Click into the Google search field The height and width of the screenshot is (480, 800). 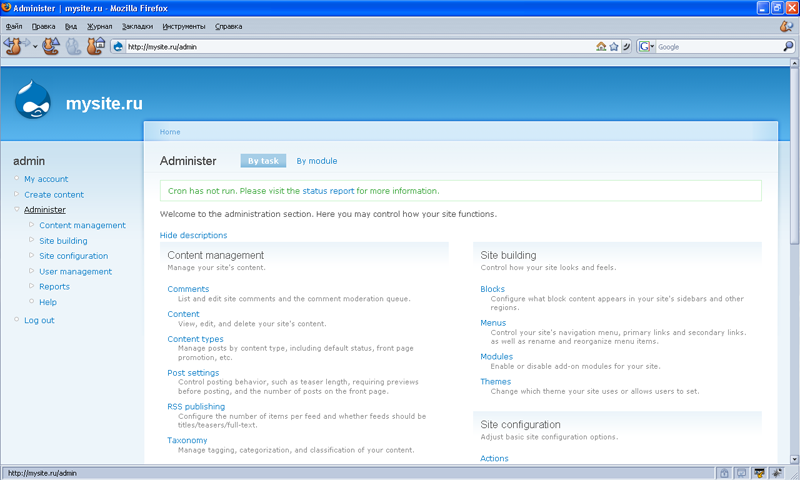coord(719,46)
